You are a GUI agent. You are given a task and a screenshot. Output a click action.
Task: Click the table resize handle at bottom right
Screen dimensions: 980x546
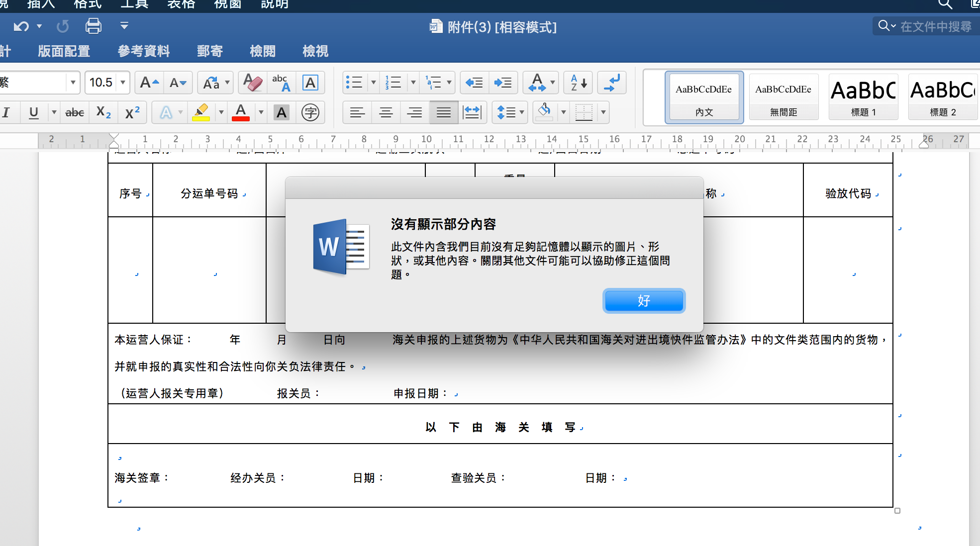pos(897,511)
